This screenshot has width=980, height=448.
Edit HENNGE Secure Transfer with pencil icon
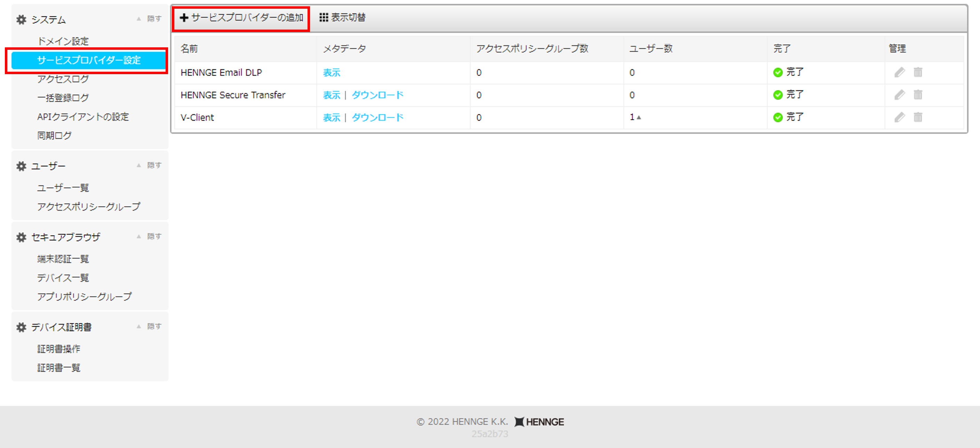[x=899, y=95]
